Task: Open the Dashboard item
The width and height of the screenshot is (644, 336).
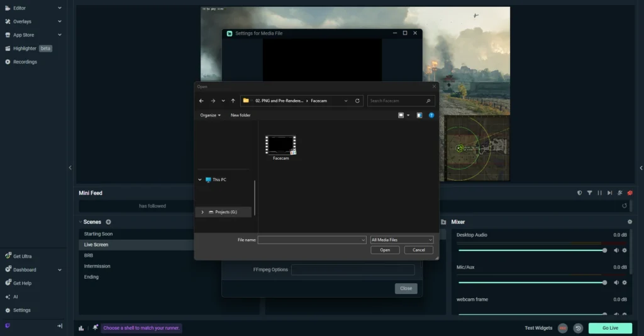Action: [25, 270]
